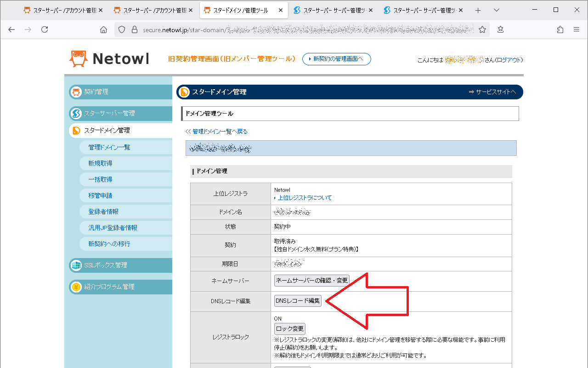Viewport: 588px width, 368px height.
Task: Open 新契約の管理画面へ button in header
Action: pyautogui.click(x=336, y=59)
